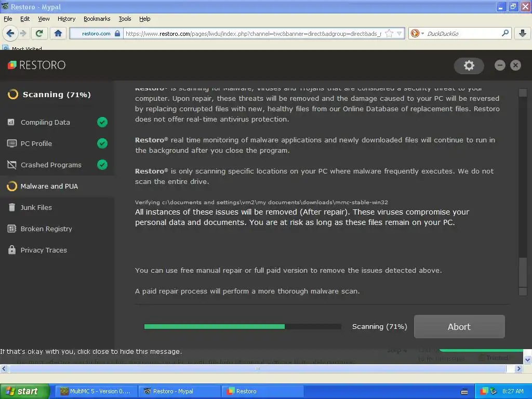Viewport: 532px width, 399px height.
Task: Click Compiling Data green checkmark
Action: 102,122
